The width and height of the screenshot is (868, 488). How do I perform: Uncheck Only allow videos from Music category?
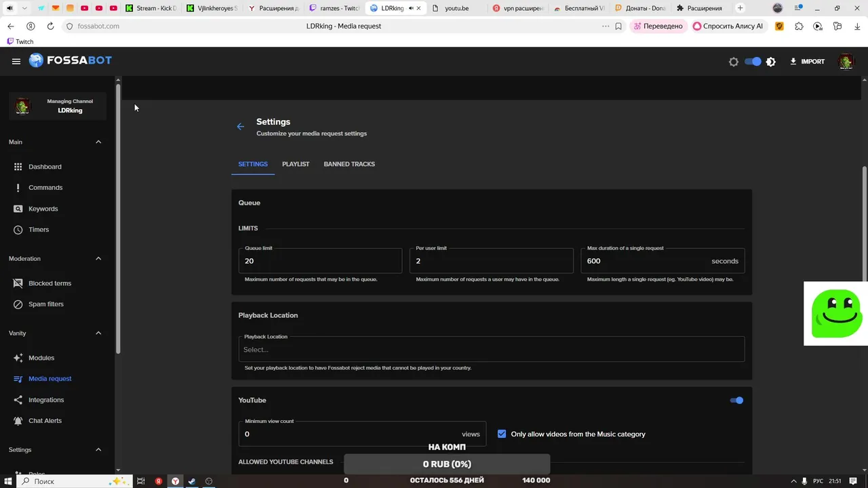(x=502, y=434)
